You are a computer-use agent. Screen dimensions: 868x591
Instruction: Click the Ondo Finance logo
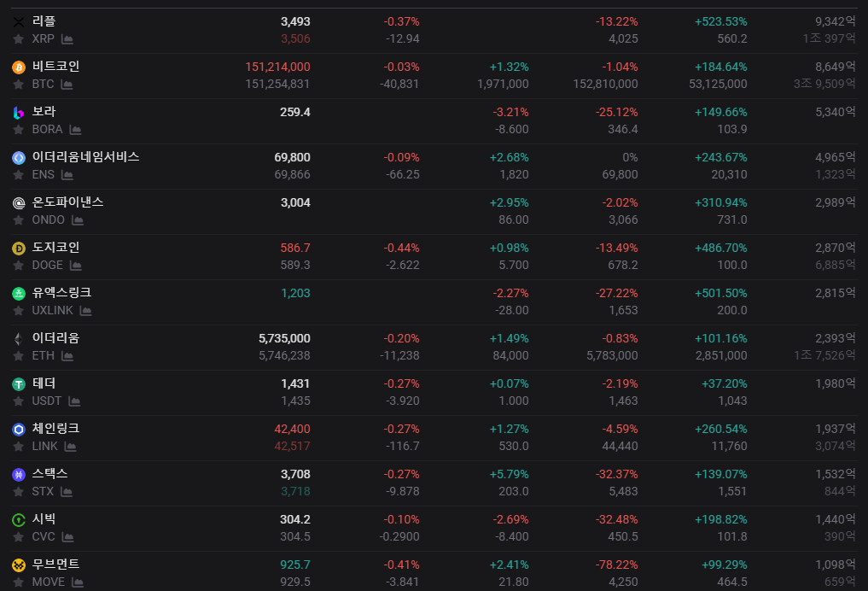click(19, 203)
